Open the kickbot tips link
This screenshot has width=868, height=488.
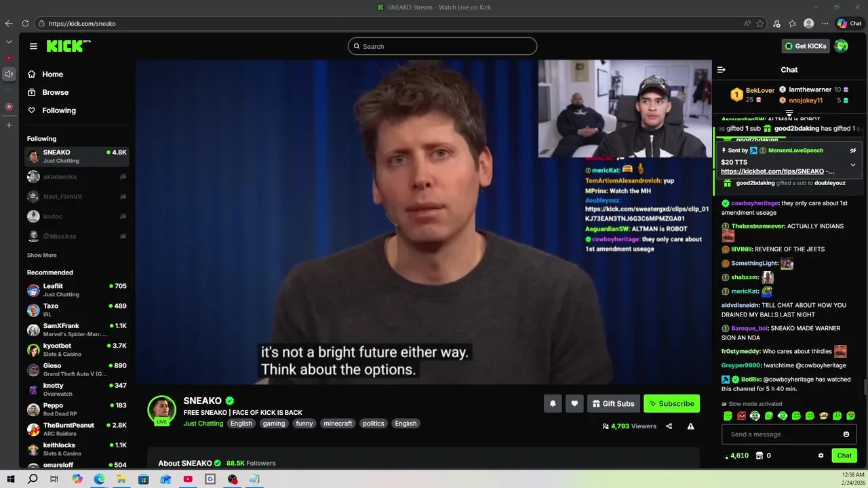[x=772, y=171]
